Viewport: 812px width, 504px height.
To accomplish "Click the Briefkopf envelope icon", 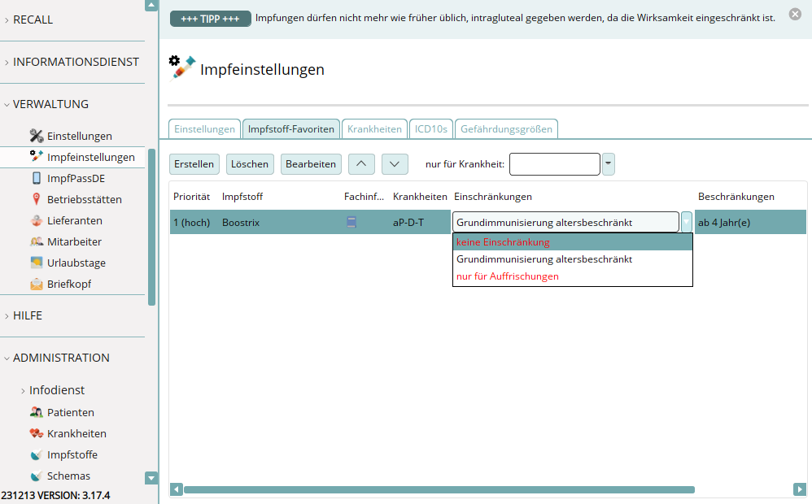I will click(x=37, y=284).
